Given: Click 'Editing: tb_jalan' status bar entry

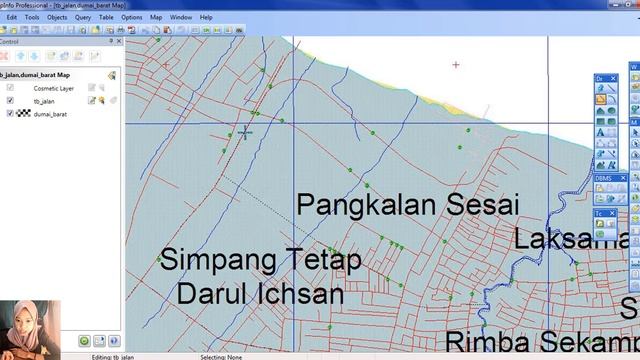Looking at the screenshot, I should [113, 357].
